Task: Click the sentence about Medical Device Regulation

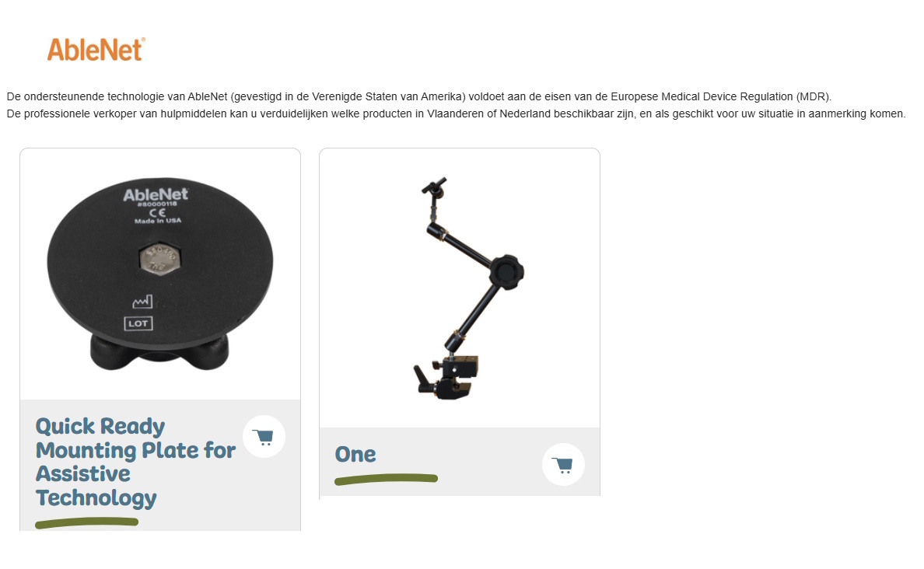Action: pyautogui.click(x=419, y=96)
